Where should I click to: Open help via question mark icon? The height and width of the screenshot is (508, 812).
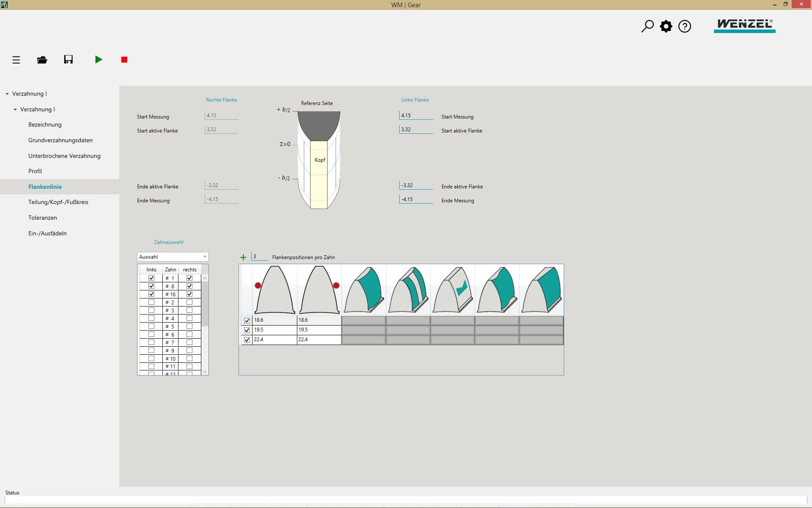click(x=685, y=26)
